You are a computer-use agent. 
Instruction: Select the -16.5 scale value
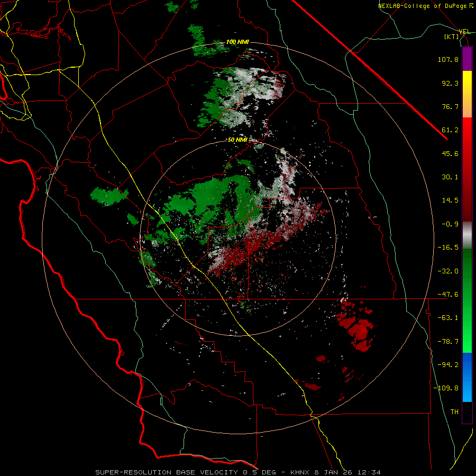pyautogui.click(x=448, y=248)
